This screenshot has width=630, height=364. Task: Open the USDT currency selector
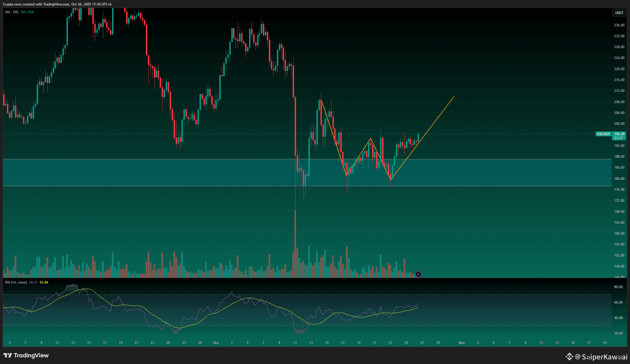click(619, 13)
